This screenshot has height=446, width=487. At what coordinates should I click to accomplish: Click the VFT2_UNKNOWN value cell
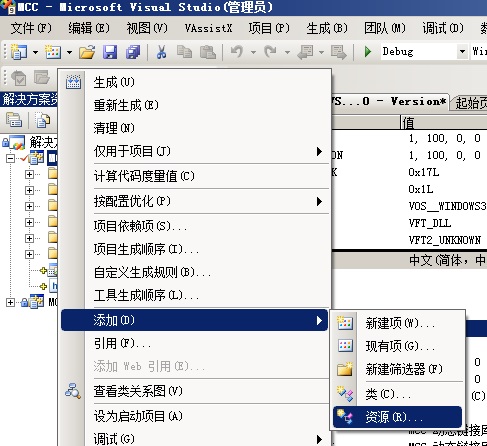[x=445, y=240]
